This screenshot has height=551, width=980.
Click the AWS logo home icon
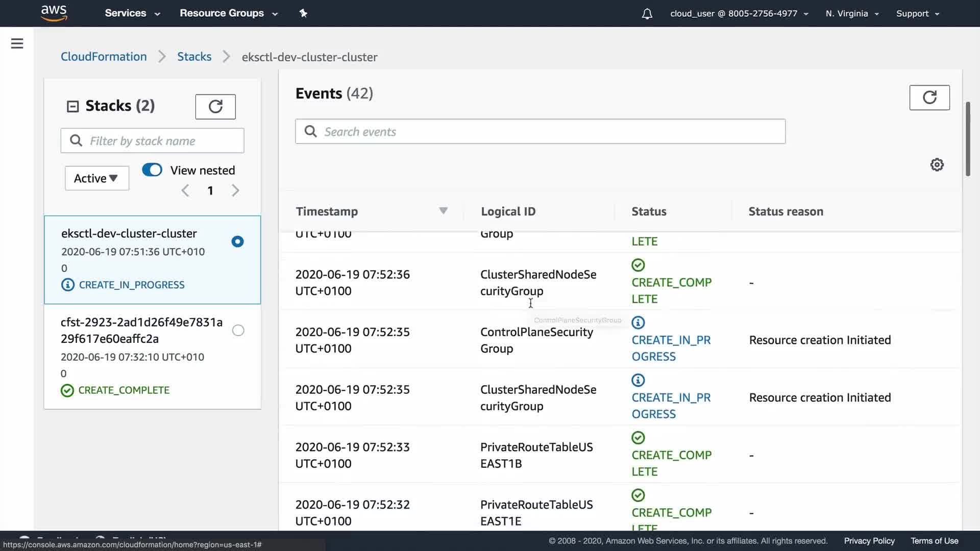(x=54, y=13)
